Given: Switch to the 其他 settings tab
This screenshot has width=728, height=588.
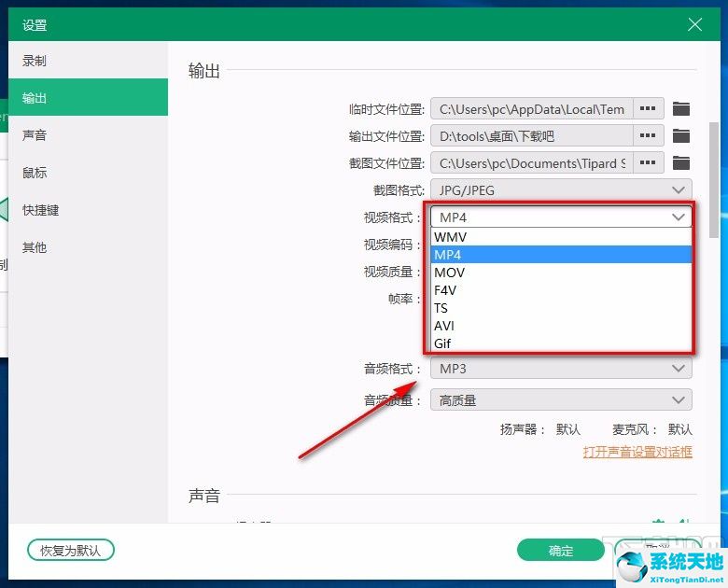Looking at the screenshot, I should (x=89, y=247).
